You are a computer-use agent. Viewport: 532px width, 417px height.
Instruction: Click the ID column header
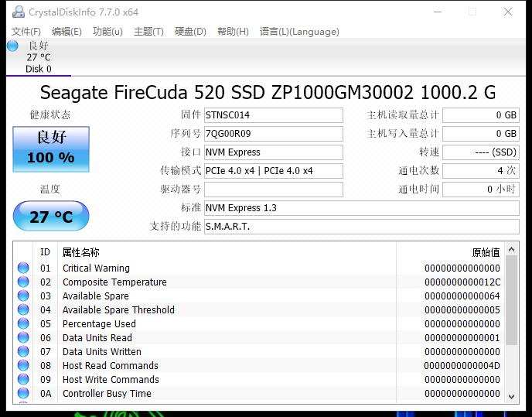45,252
